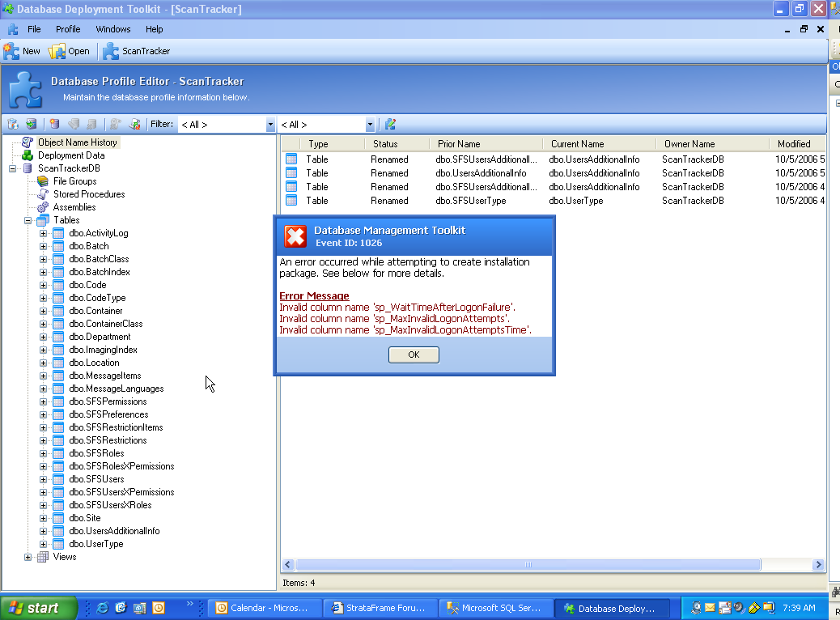Screen dimensions: 840x620
Task: Open the second All filter dropdown
Action: tap(370, 125)
